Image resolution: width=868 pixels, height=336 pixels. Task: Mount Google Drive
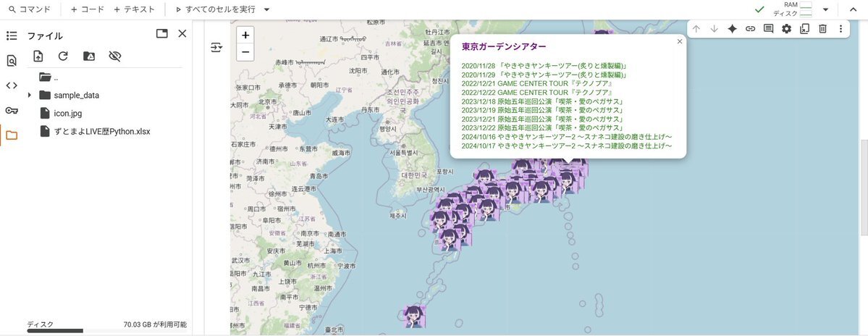(88, 56)
